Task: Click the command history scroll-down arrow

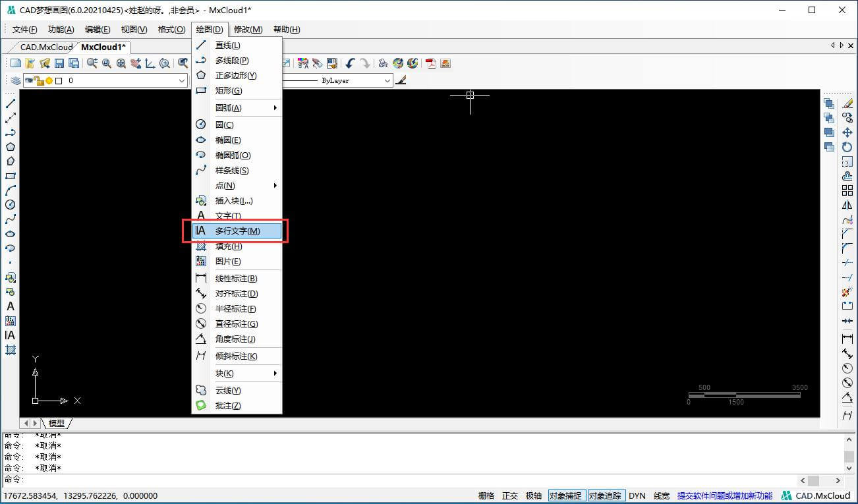Action: point(849,468)
